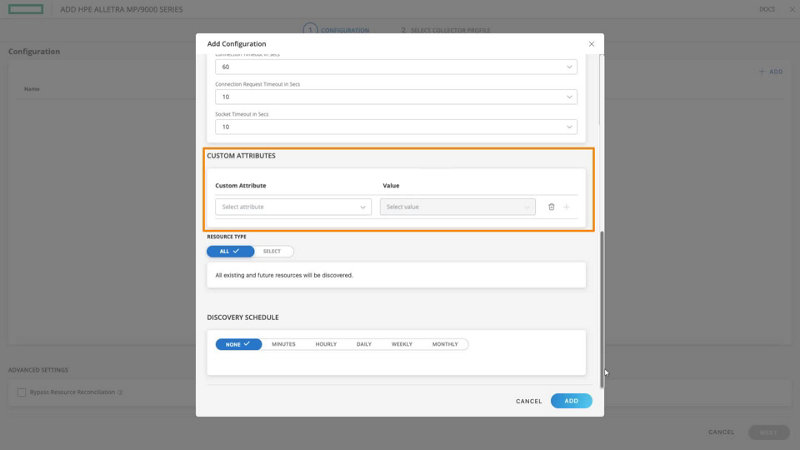Image resolution: width=800 pixels, height=450 pixels.
Task: Click the CUSTOM ATTRIBUTES section heading
Action: (241, 156)
